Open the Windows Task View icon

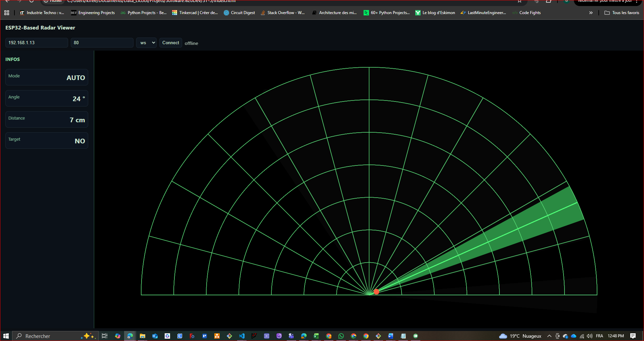click(105, 336)
